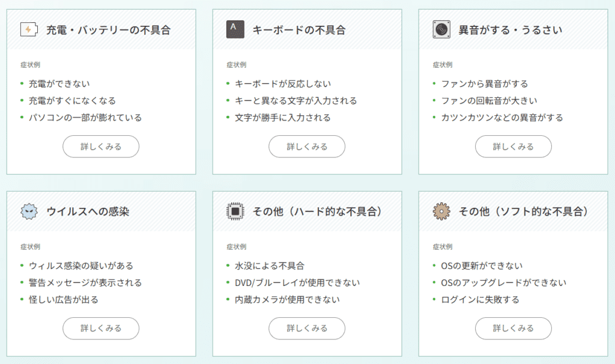615x364 pixels.
Task: Open details for 充電・バッテリーの不具合
Action: 101,147
